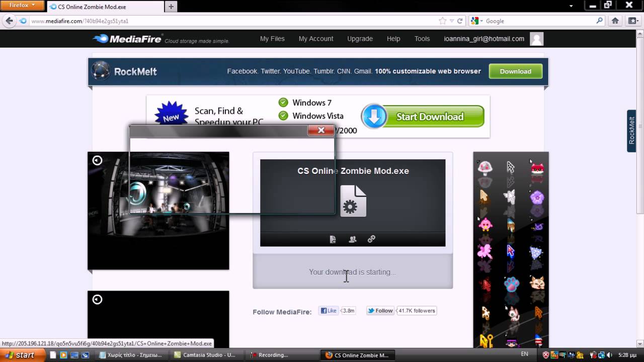Click the circle icon on the stage ad

97,160
